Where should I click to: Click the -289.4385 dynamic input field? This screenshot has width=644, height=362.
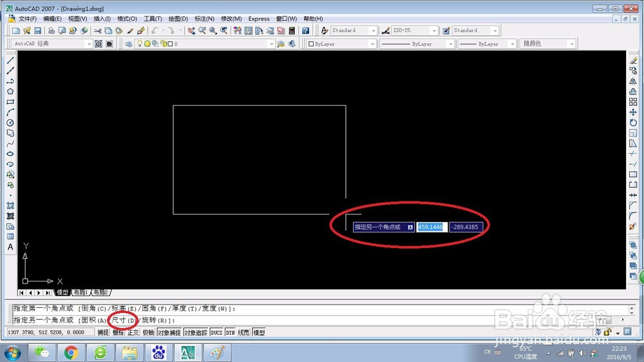point(466,227)
